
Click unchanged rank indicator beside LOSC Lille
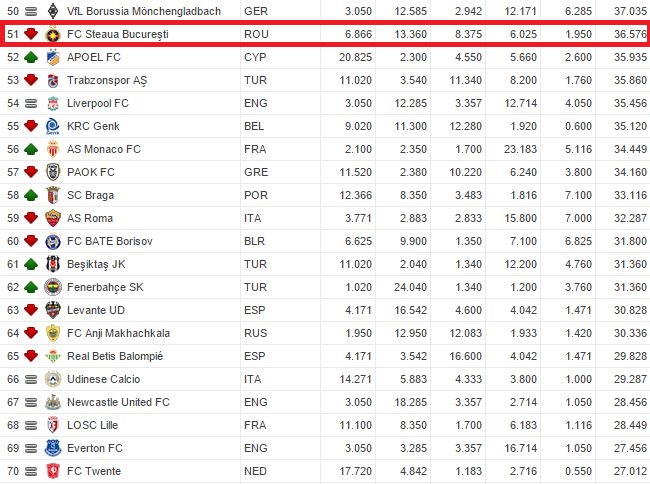[31, 425]
